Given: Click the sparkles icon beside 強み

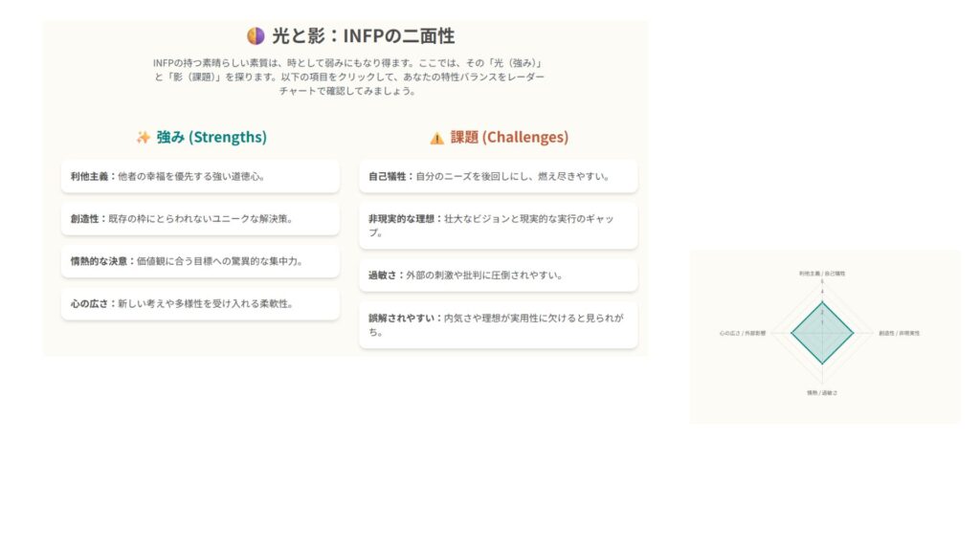Looking at the screenshot, I should [x=143, y=137].
